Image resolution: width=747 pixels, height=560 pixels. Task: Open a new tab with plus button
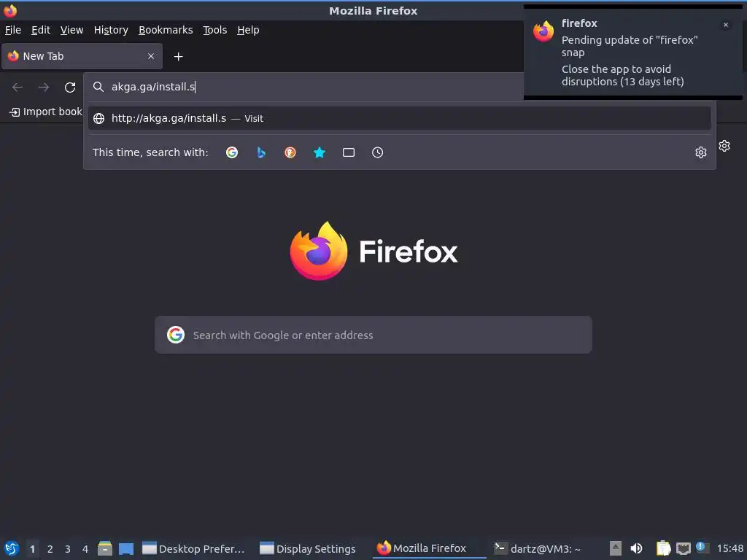click(178, 57)
